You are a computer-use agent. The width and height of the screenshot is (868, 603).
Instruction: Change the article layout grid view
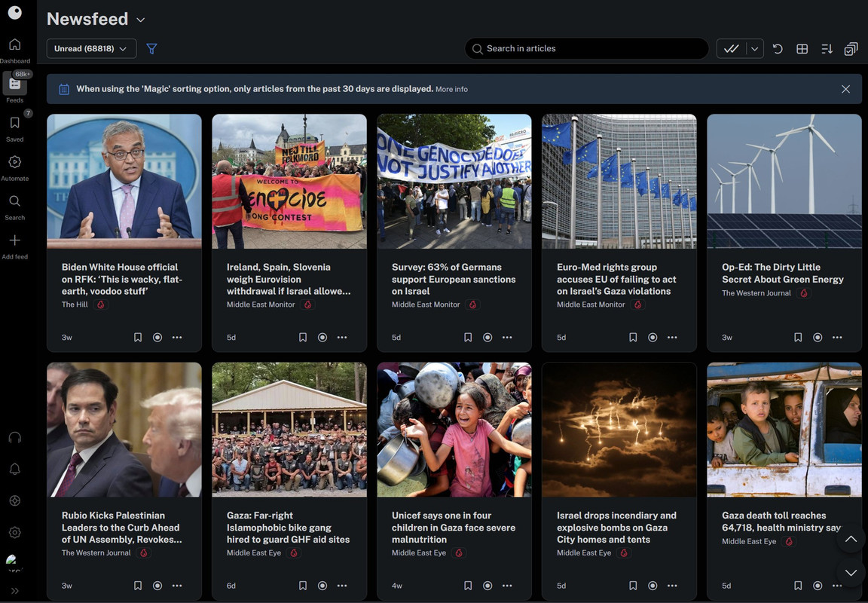[x=802, y=49]
